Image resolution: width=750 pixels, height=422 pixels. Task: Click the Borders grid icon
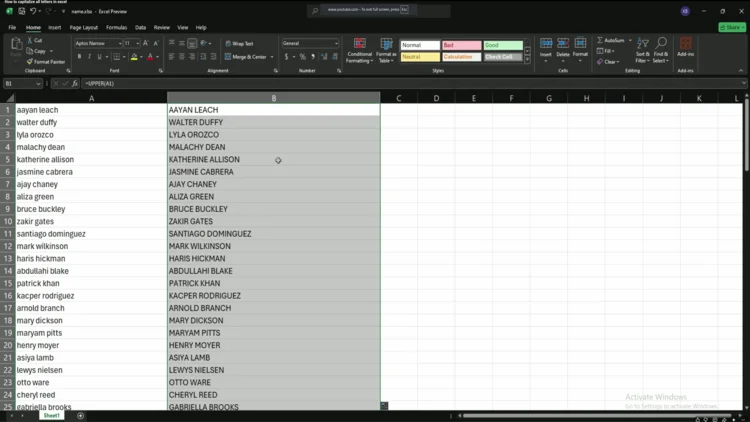[x=116, y=57]
